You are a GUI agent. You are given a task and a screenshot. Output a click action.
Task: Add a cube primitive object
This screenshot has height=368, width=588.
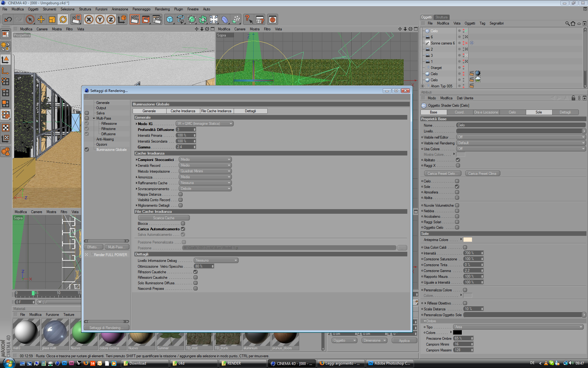[x=170, y=20]
